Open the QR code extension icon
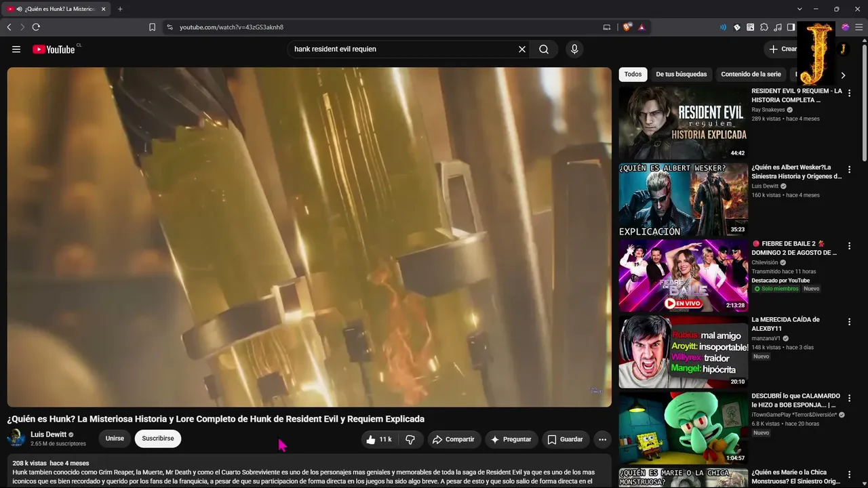The image size is (868, 488). [x=751, y=27]
